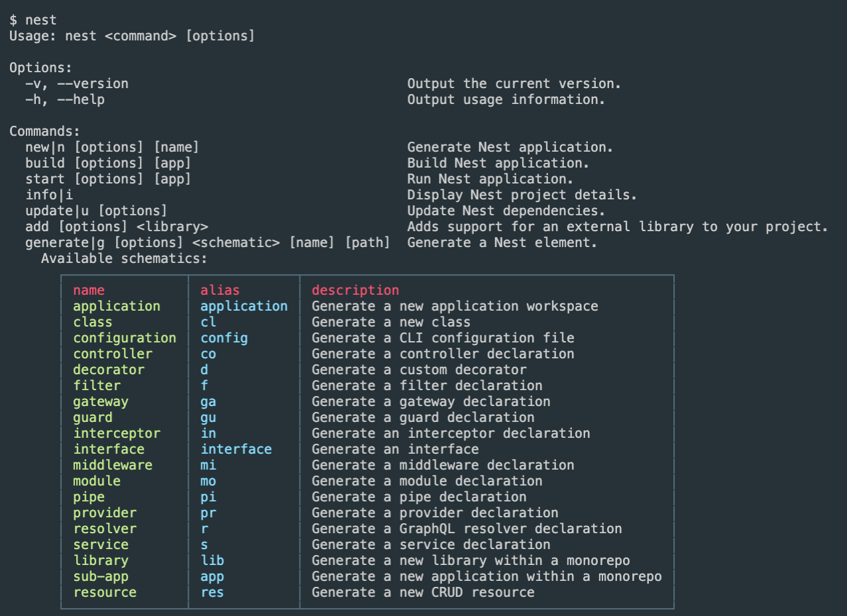Screen dimensions: 847x616
Task: Select the library alias lib
Action: click(x=212, y=560)
